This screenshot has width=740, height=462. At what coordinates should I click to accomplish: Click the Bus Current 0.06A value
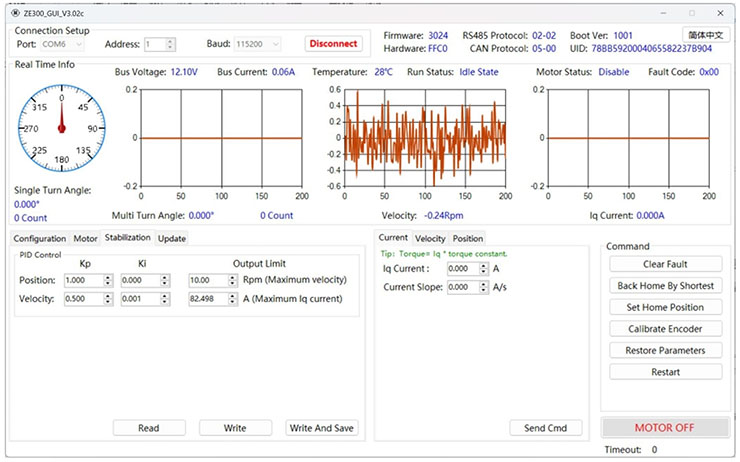(x=283, y=72)
